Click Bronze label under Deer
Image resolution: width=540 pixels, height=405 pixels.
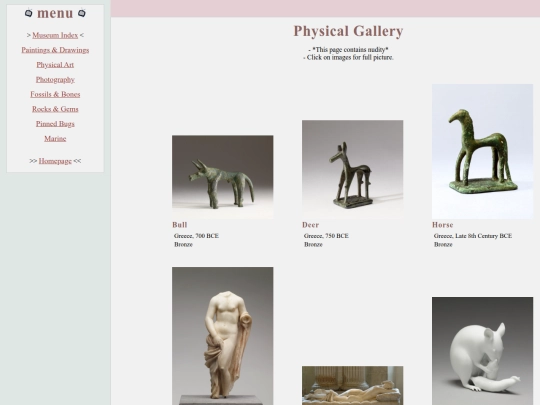pos(313,245)
